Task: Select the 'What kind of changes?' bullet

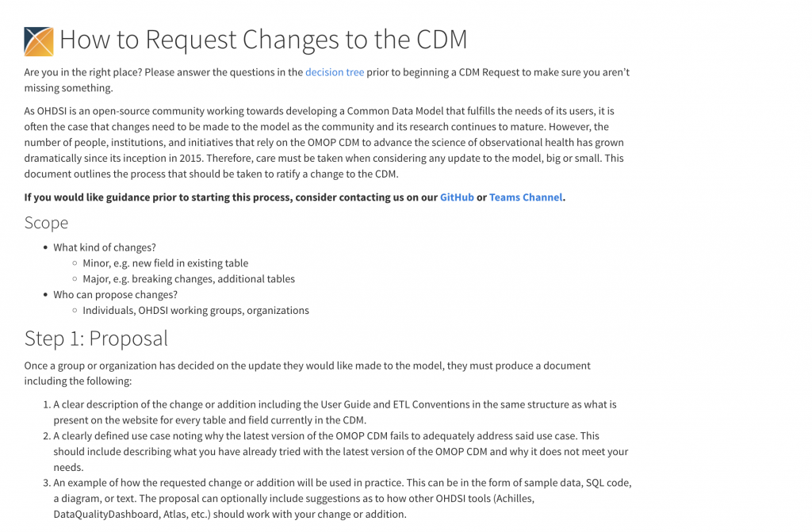Action: pos(105,247)
